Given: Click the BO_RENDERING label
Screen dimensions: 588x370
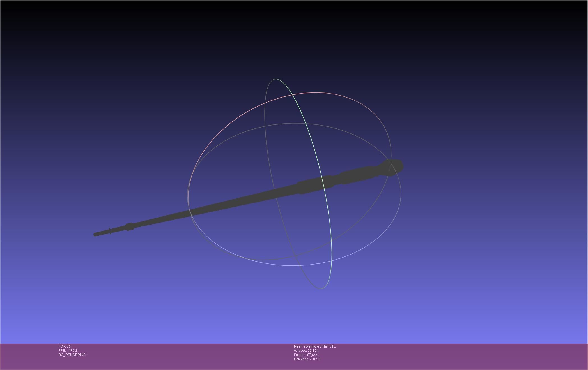Looking at the screenshot, I should [72, 355].
